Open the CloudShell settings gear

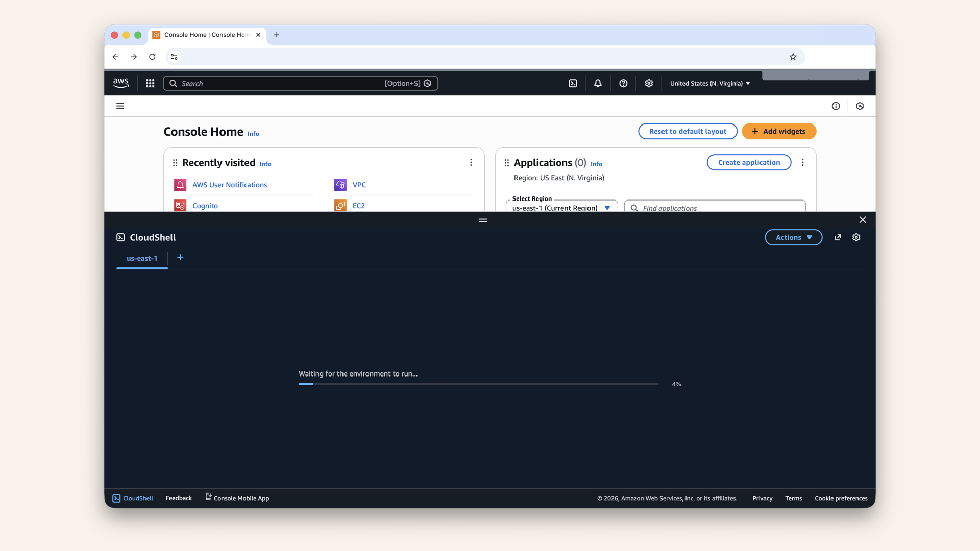tap(856, 237)
